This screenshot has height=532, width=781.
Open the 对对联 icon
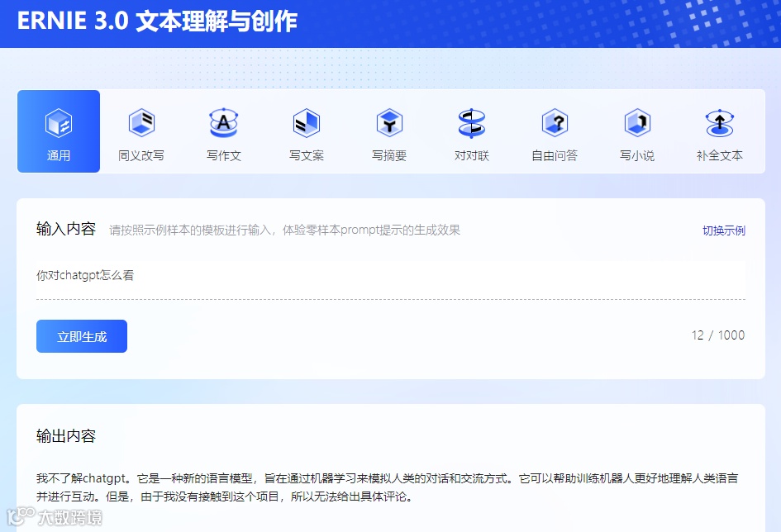tap(472, 123)
